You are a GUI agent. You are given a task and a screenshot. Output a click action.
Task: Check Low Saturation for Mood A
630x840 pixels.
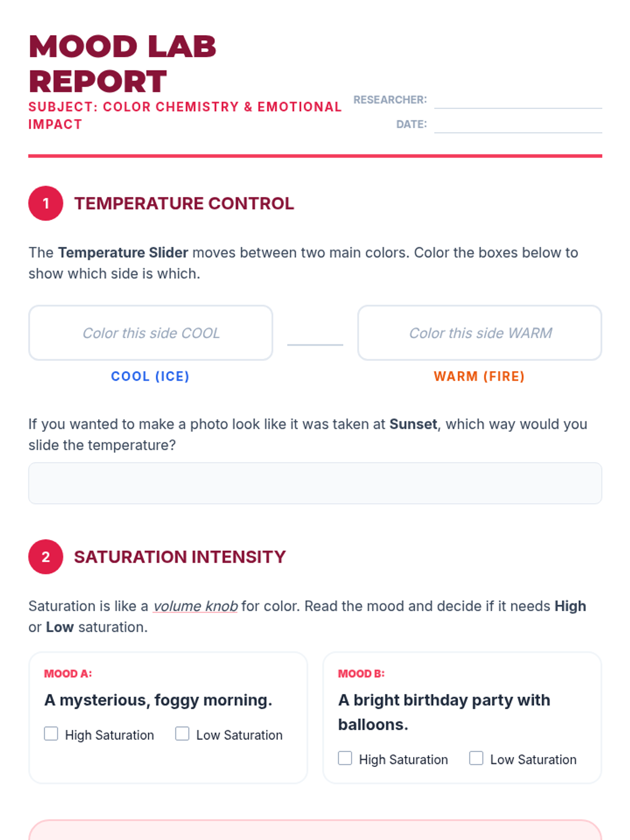(182, 733)
